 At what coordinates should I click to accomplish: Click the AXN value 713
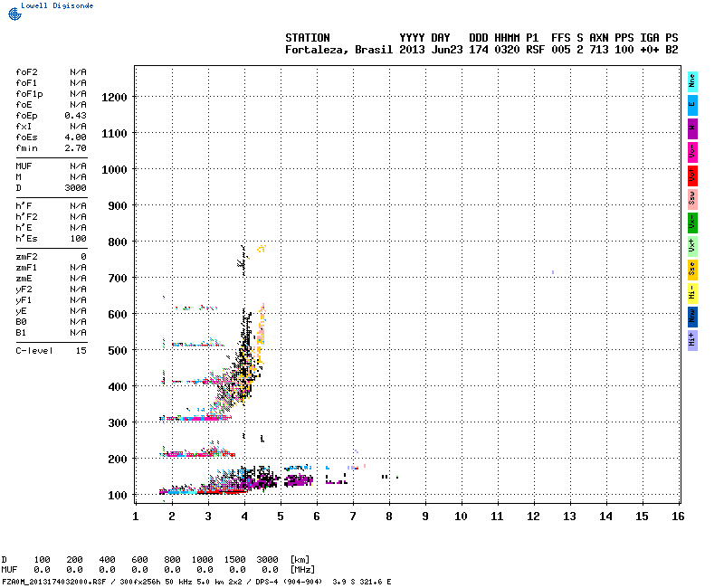(599, 50)
